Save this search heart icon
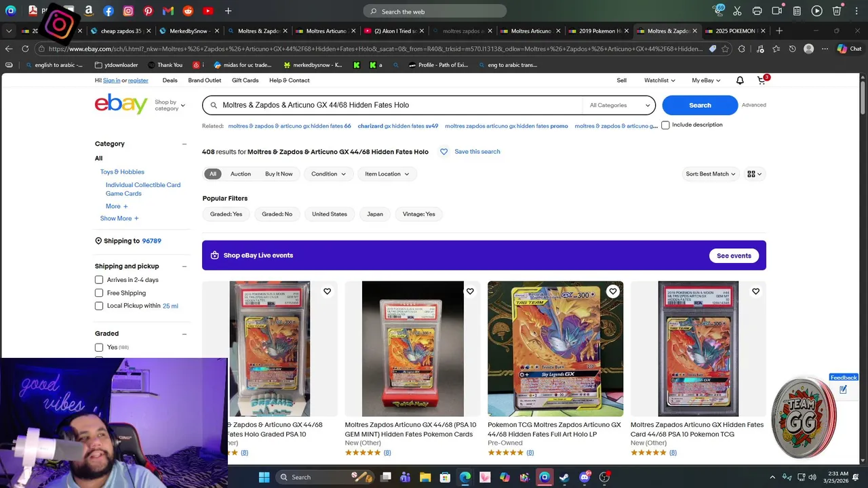868x488 pixels. pyautogui.click(x=443, y=152)
